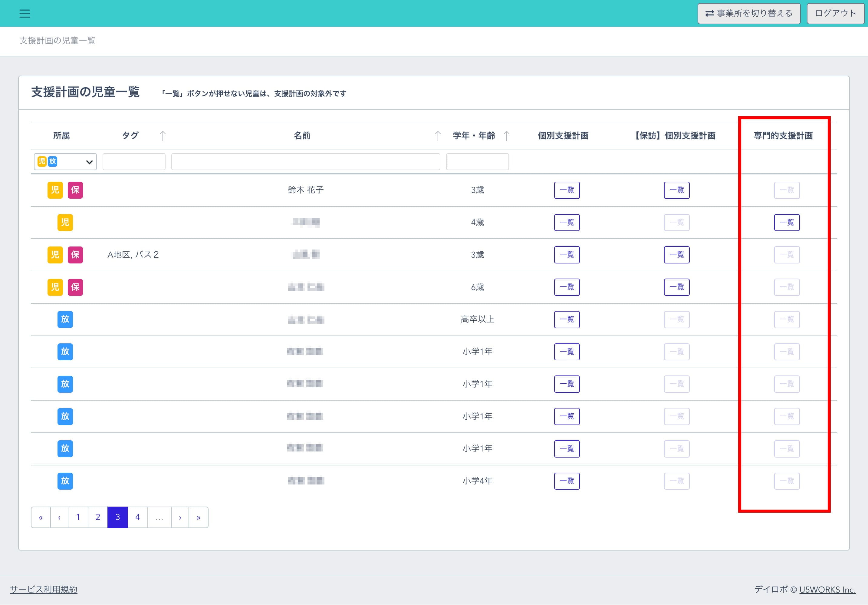Open 個別支援計画 一覧 for 小学4年 row

567,481
